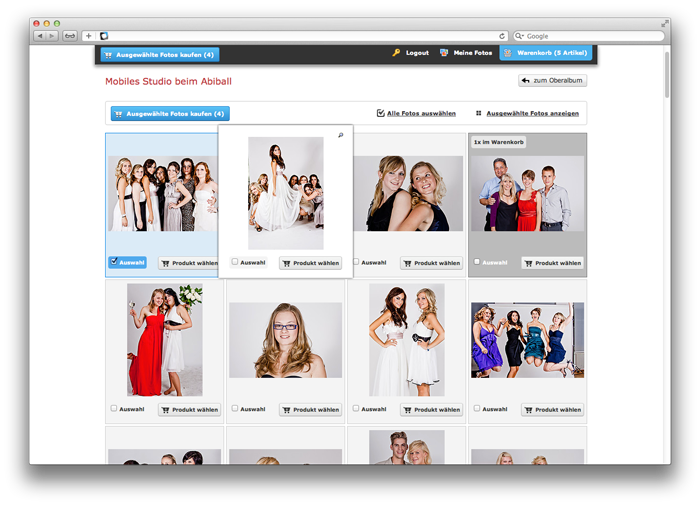Open the family photo with red dress
Image resolution: width=700 pixels, height=505 pixels.
527,193
